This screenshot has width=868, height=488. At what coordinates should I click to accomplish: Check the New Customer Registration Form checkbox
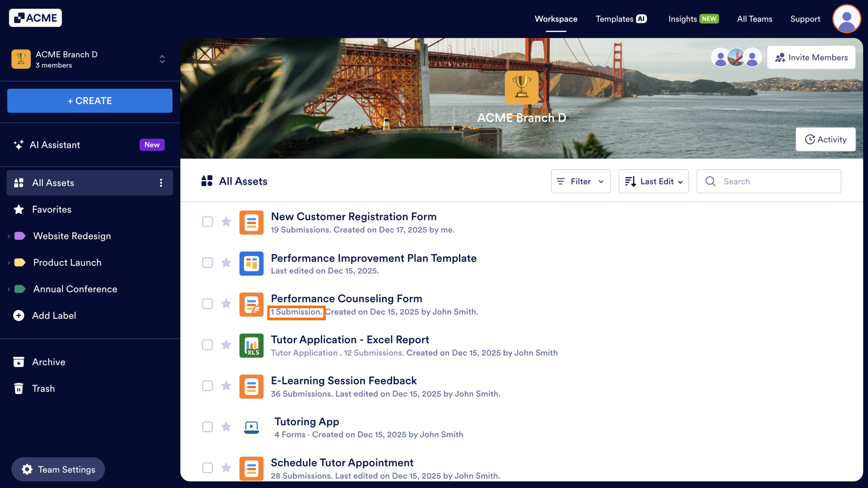coord(207,222)
